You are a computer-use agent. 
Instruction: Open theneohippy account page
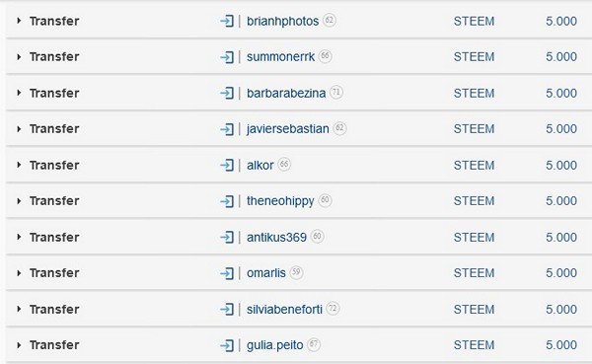[280, 201]
